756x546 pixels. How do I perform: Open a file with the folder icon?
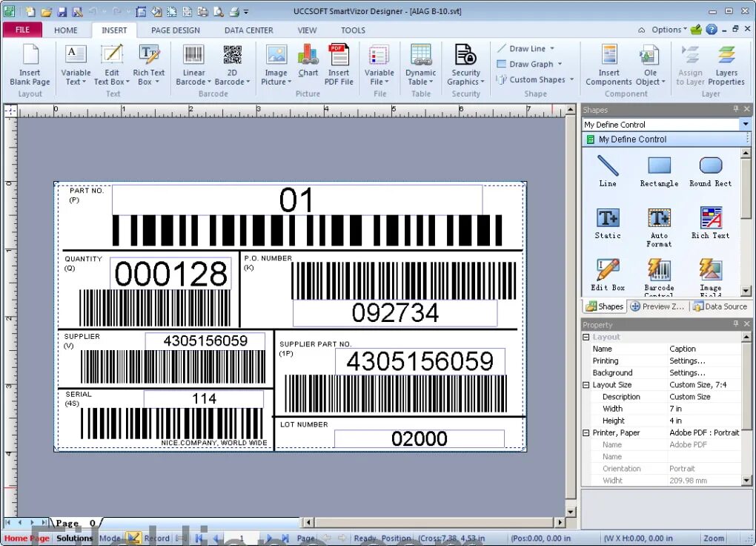point(46,11)
